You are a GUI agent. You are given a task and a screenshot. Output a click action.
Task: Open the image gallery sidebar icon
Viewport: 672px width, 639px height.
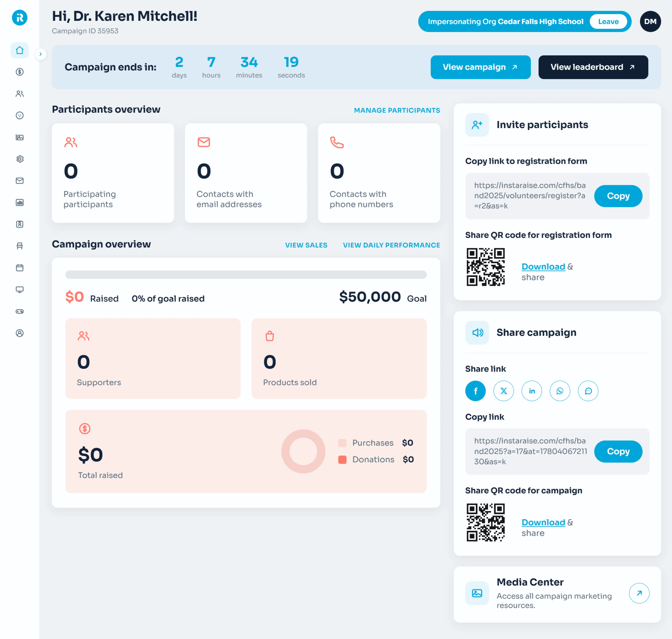click(x=19, y=137)
